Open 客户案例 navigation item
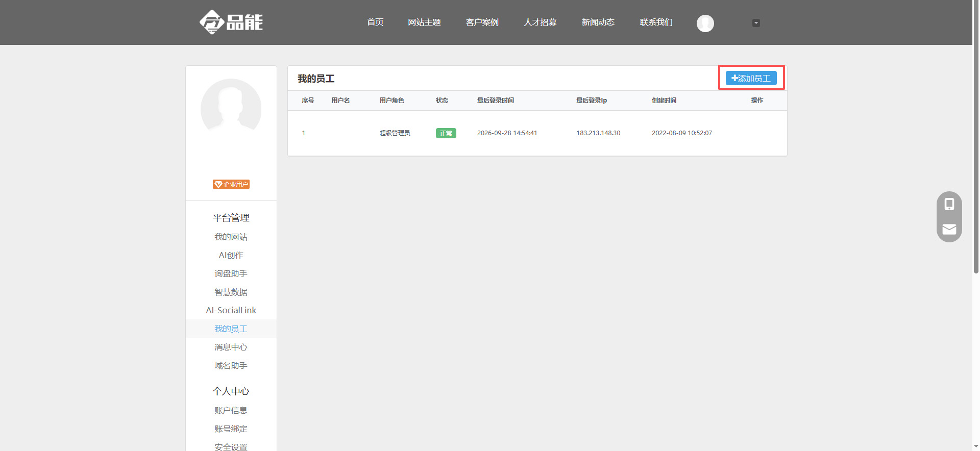Viewport: 980px width, 451px height. click(482, 22)
